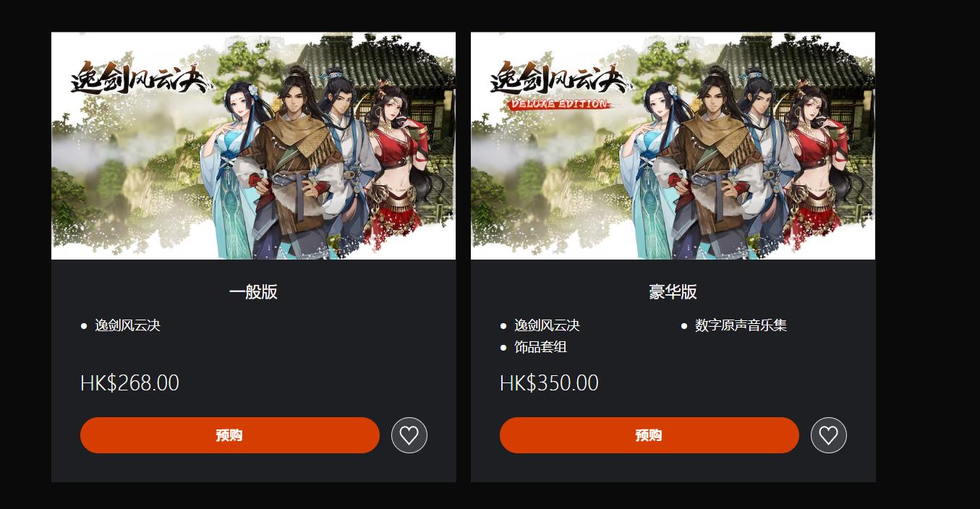980x509 pixels.
Task: Click 逸剑风云决 item under 豪华版
Action: click(547, 325)
